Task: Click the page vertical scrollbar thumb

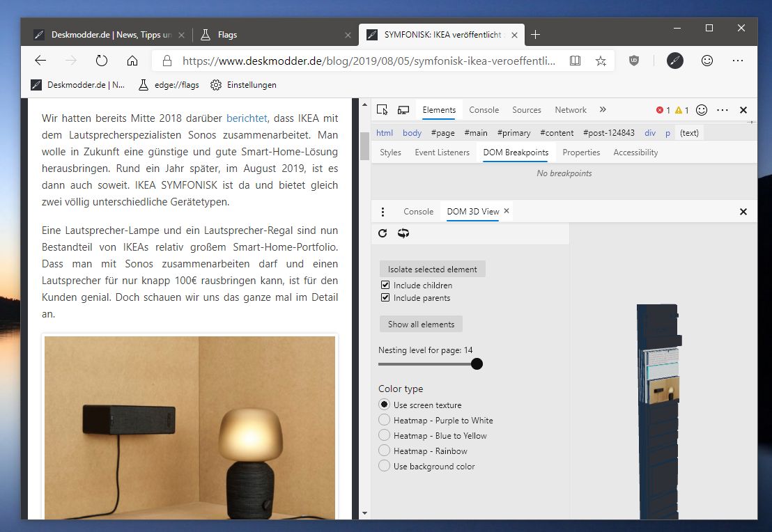Action: [365, 146]
